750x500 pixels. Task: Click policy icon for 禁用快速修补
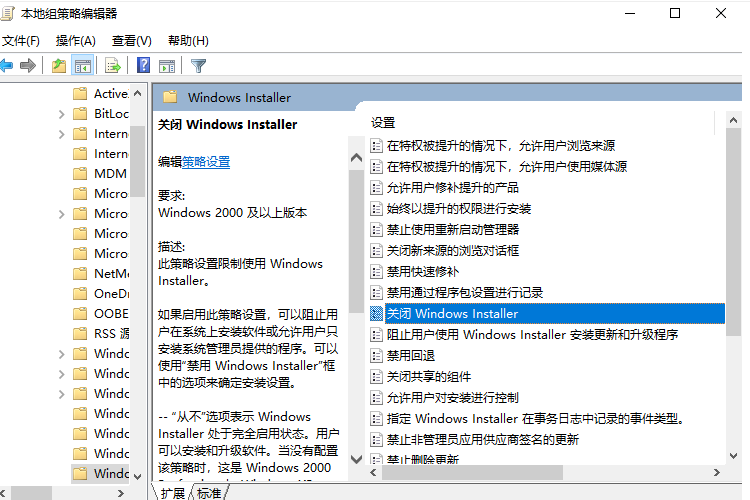point(377,272)
